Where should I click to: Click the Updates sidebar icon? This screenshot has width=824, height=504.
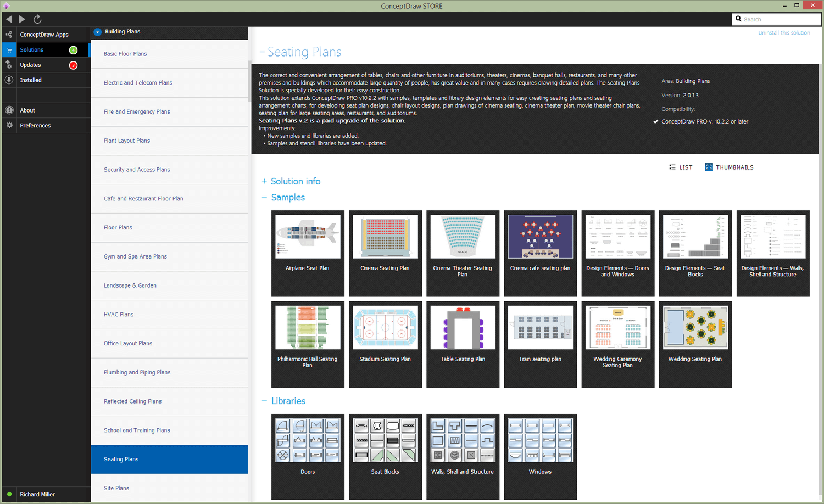click(x=9, y=65)
